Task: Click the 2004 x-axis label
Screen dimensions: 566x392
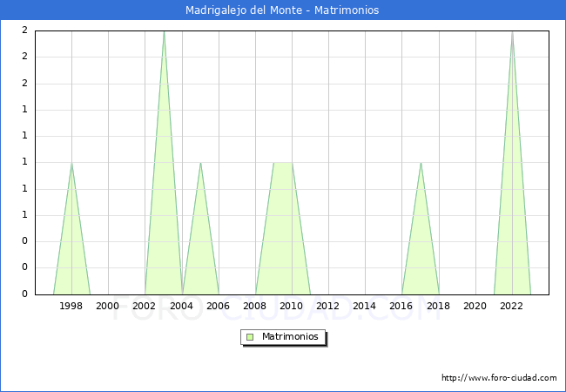Action: [182, 306]
